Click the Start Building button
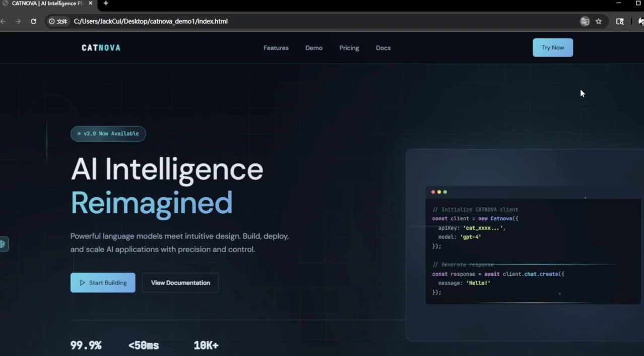 click(x=103, y=283)
